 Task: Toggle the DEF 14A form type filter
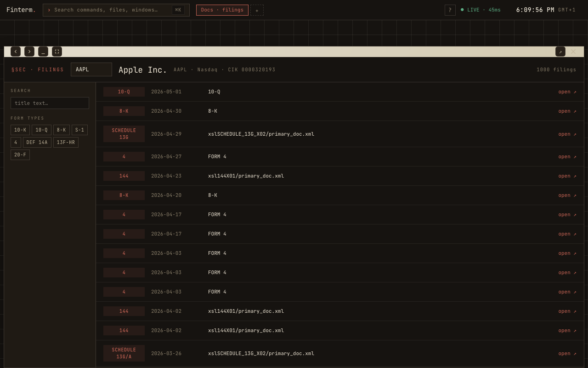(x=37, y=143)
